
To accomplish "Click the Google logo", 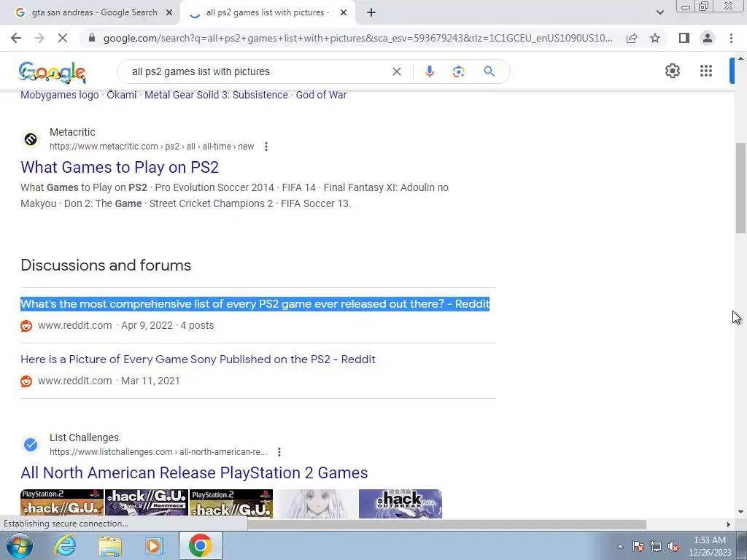I will pyautogui.click(x=53, y=72).
